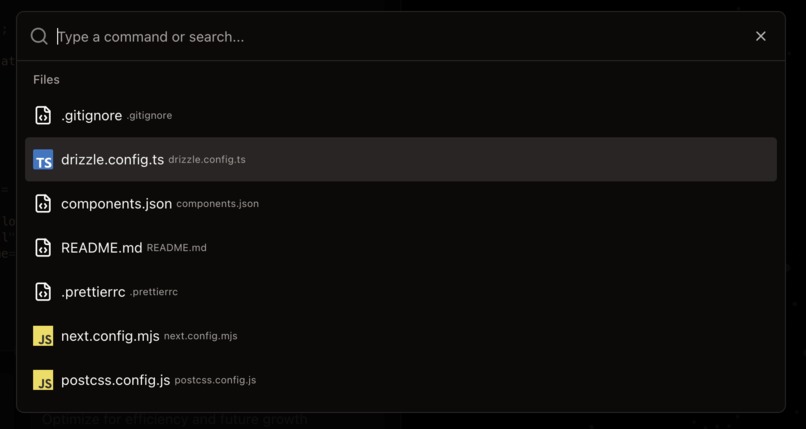Click the TS icon for drizzle.config.ts
Viewport: 806px width, 429px height.
(43, 159)
